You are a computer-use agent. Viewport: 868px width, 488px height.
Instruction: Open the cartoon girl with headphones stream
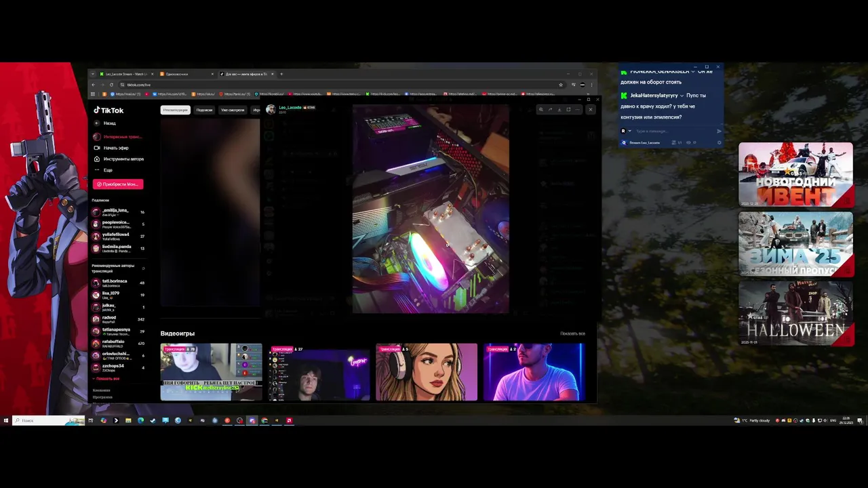pos(427,372)
